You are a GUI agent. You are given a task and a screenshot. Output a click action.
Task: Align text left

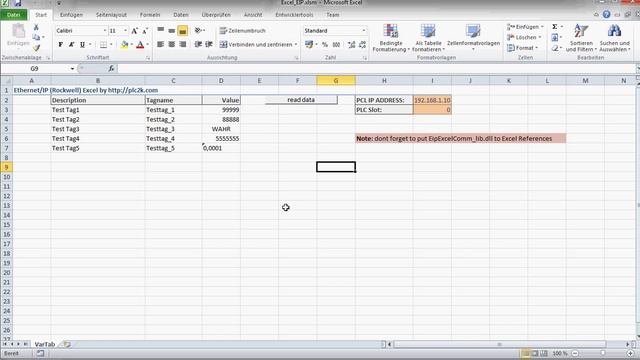tap(161, 44)
